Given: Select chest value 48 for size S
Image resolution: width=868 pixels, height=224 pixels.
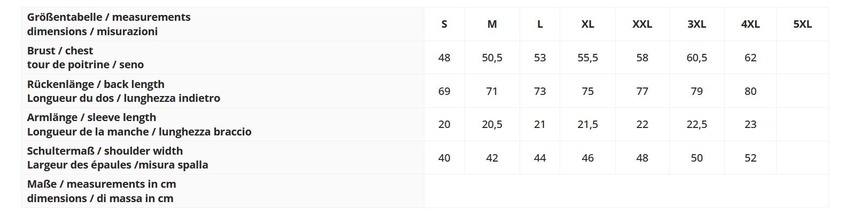Looking at the screenshot, I should pyautogui.click(x=444, y=58).
